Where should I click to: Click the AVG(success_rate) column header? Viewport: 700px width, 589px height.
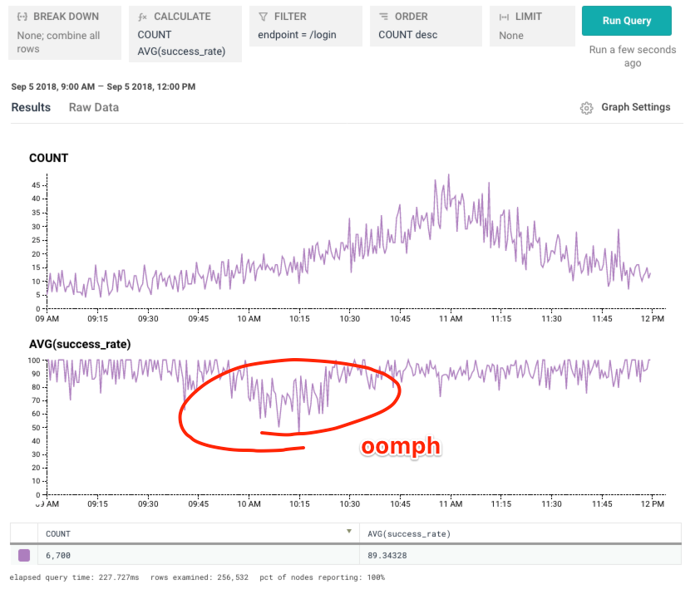point(409,533)
